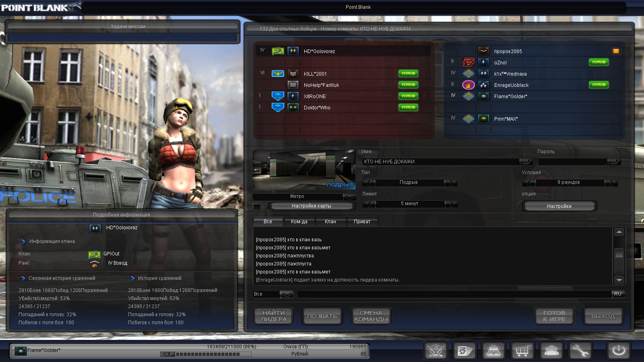This screenshot has height=362, width=644.
Task: Open the settings wrench icon
Action: point(580,351)
